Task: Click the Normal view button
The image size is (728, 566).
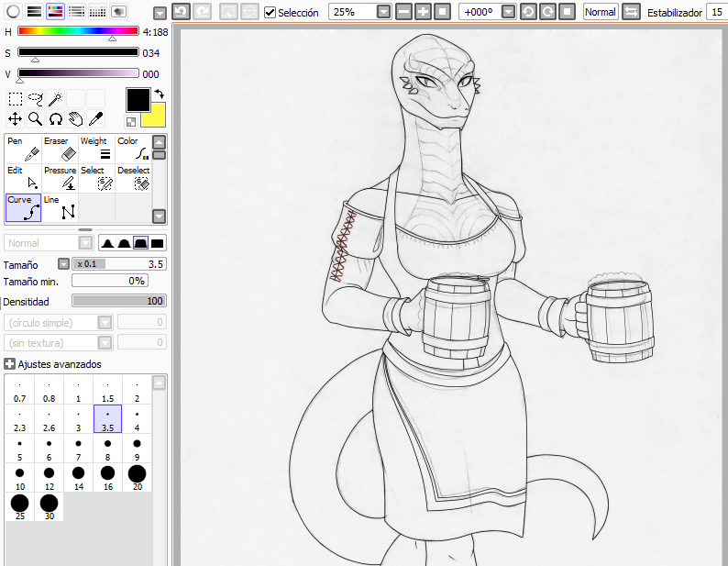Action: pos(601,12)
